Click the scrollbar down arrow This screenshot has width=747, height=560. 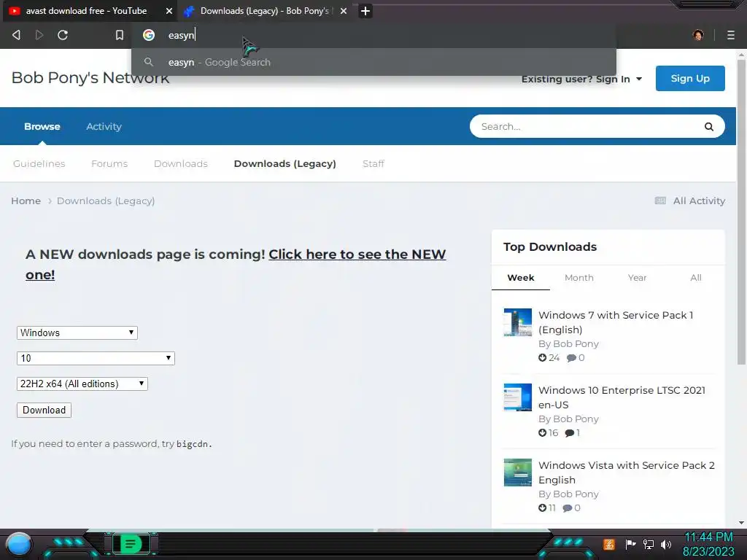[741, 522]
